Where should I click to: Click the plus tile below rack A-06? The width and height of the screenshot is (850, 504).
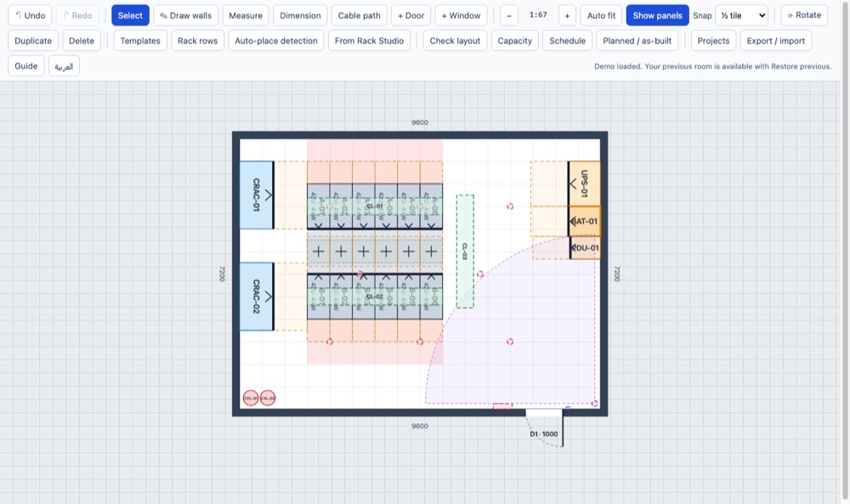(432, 252)
